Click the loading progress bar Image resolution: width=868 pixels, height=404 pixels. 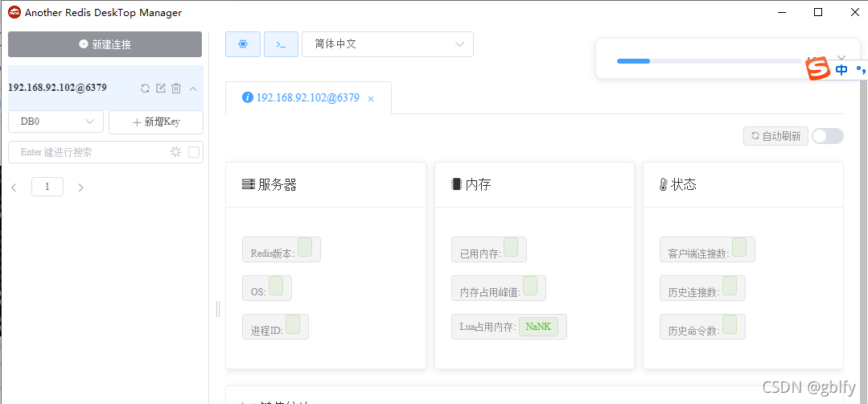pyautogui.click(x=710, y=61)
